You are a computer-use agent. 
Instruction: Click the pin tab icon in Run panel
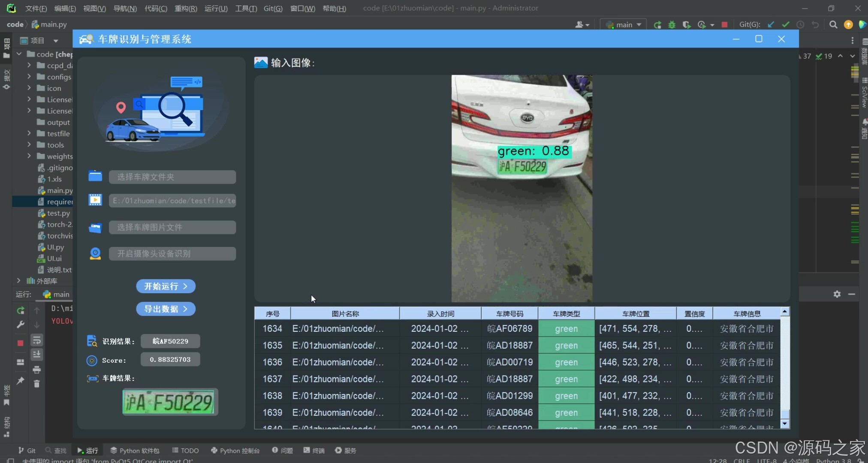point(20,380)
